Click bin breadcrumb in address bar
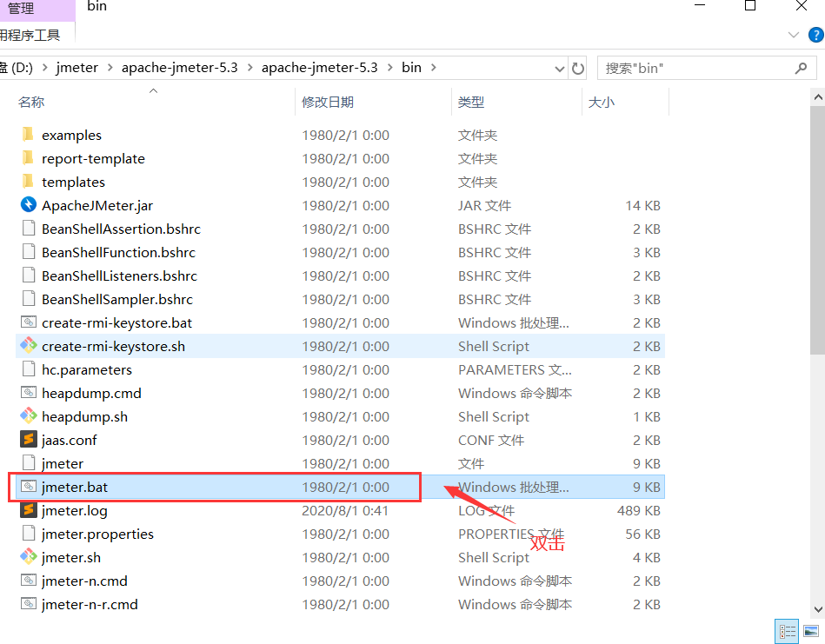This screenshot has height=644, width=825. (411, 68)
